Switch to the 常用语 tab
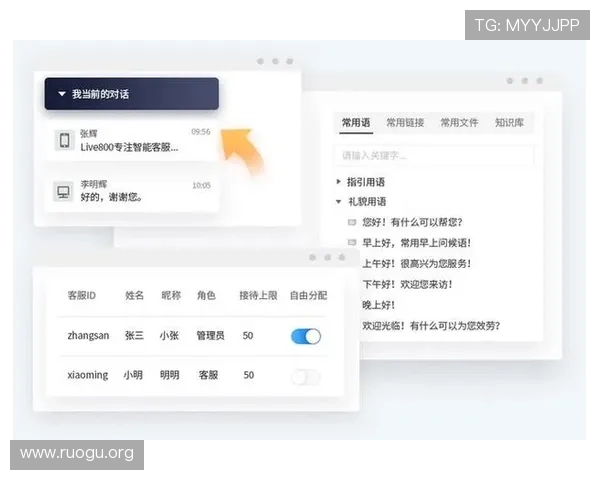 [x=356, y=122]
